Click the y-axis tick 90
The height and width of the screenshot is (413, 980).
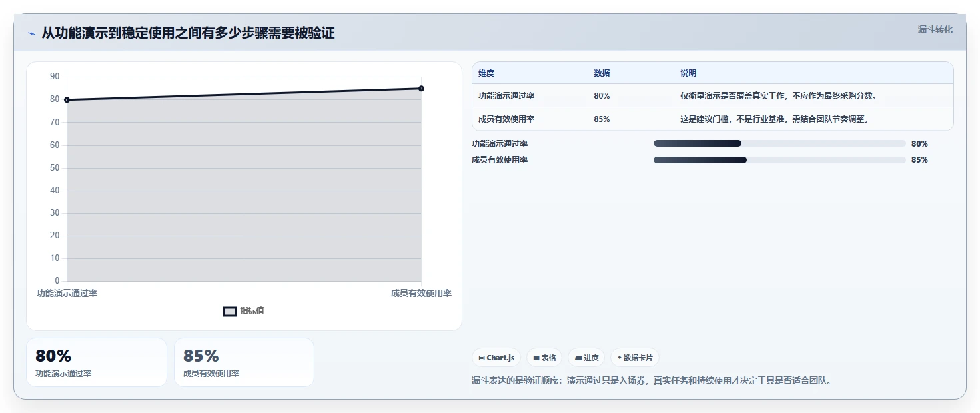click(x=55, y=77)
